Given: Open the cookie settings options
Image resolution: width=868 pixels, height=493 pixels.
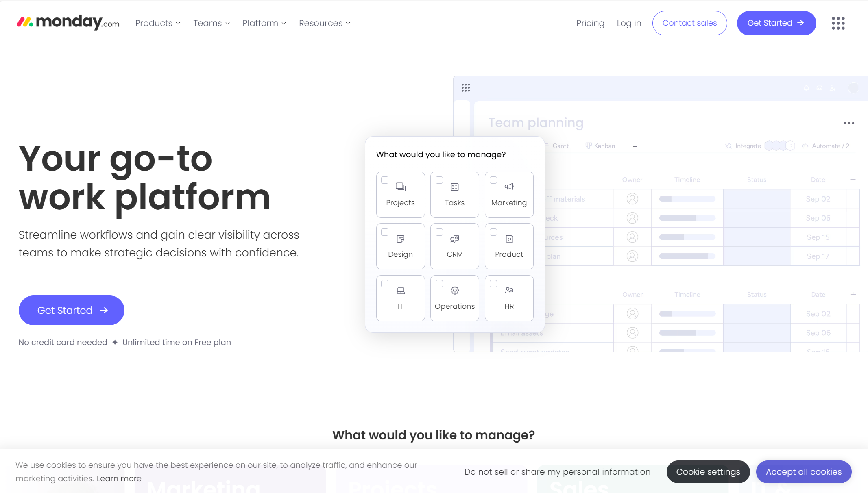Looking at the screenshot, I should (x=708, y=471).
